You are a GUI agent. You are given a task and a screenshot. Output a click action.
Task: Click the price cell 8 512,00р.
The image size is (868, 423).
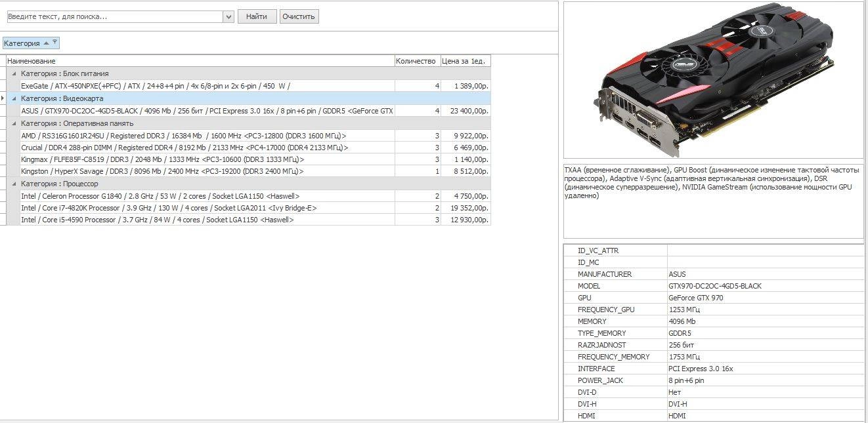coord(466,171)
